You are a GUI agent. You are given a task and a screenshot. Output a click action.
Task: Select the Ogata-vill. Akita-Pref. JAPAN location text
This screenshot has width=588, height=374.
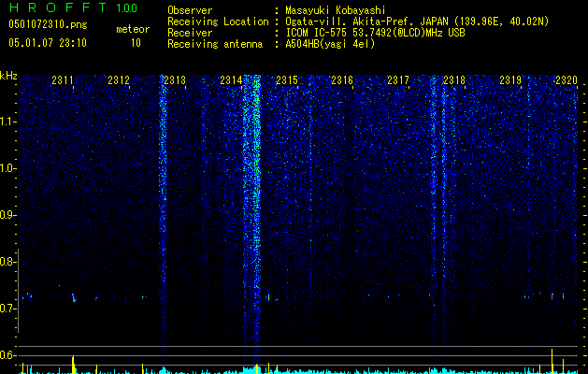click(x=417, y=22)
